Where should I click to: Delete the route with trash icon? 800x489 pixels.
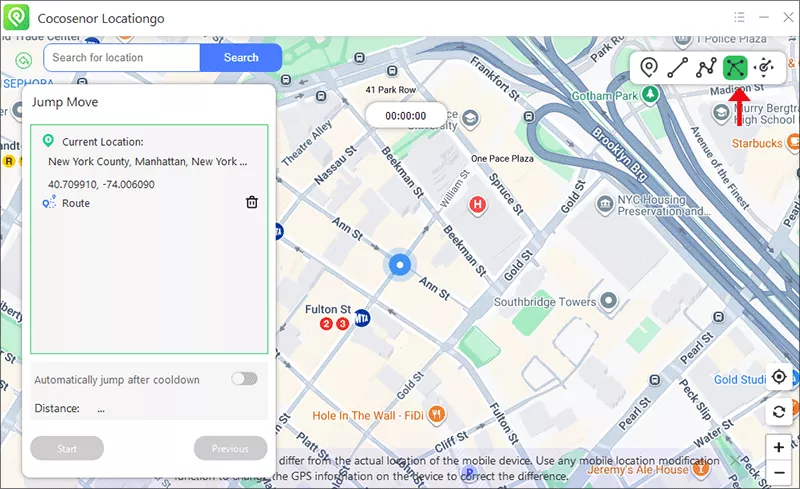coord(252,203)
